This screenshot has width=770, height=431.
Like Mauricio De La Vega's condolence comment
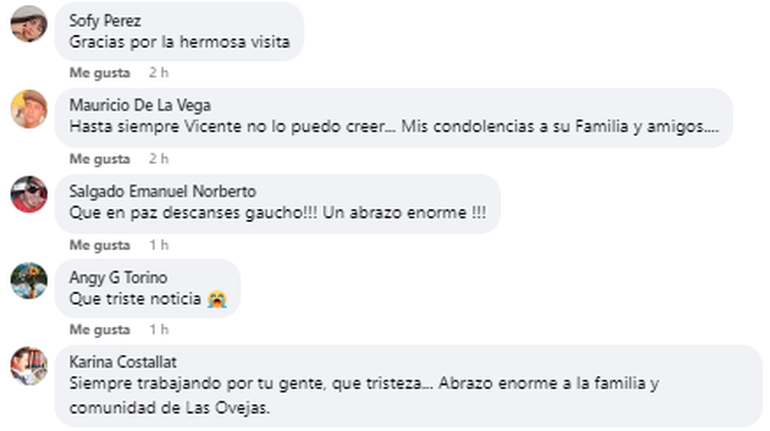(100, 159)
